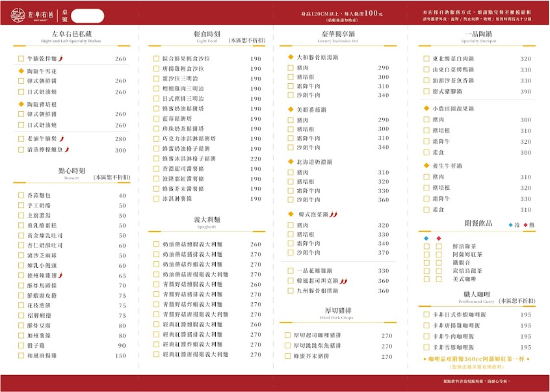The width and height of the screenshot is (550, 392).
Task: Click the 390 price of 德式豬腳鍋
Action: click(x=525, y=92)
